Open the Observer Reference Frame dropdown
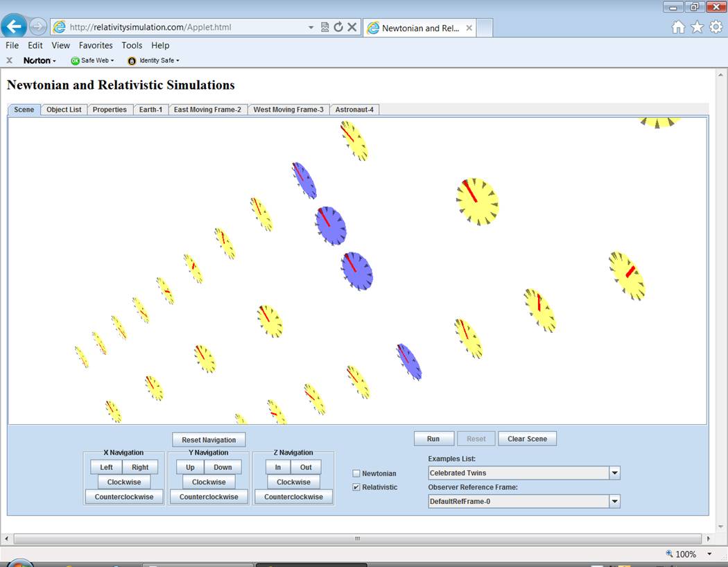 (614, 501)
